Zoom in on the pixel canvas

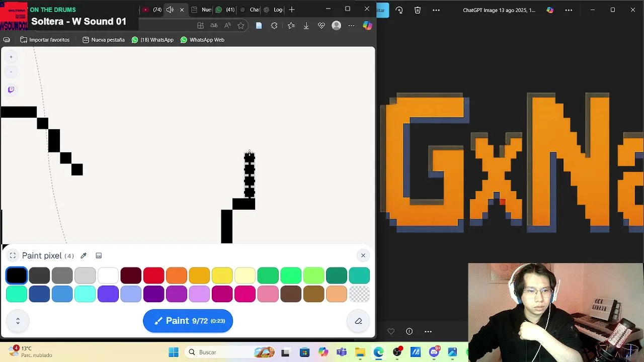(x=11, y=57)
